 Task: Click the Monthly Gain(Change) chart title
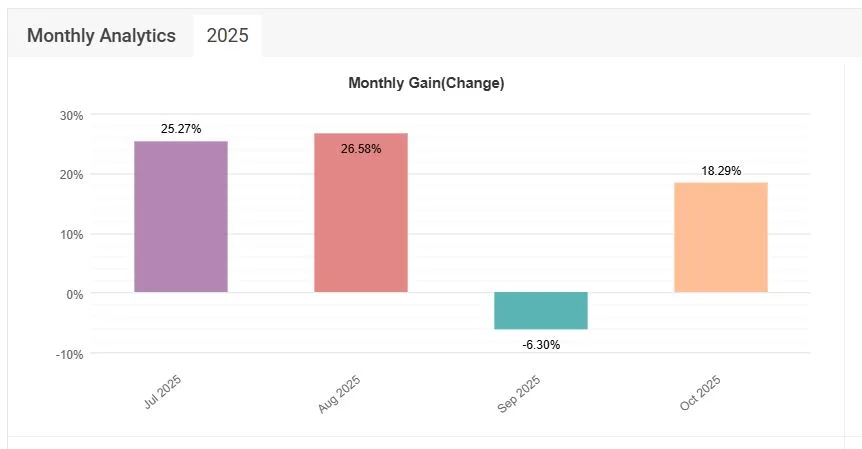tap(426, 83)
